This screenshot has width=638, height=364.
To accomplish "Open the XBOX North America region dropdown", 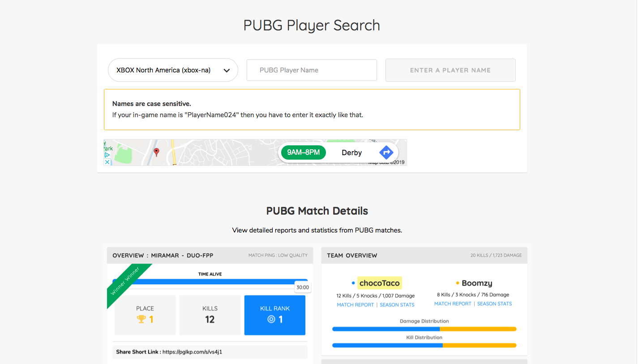I will 173,70.
